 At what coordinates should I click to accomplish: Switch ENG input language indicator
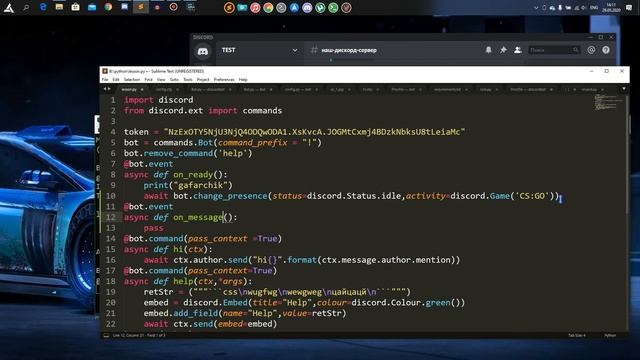[594, 7]
